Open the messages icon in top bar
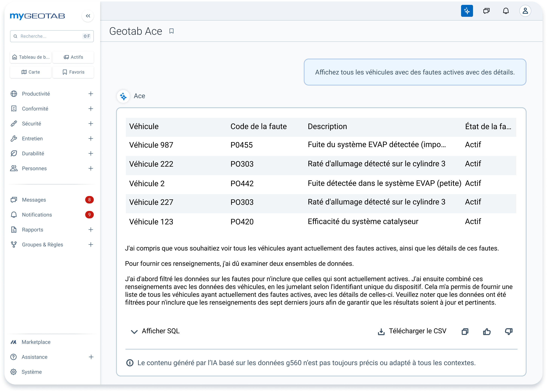547x392 pixels. coord(486,11)
